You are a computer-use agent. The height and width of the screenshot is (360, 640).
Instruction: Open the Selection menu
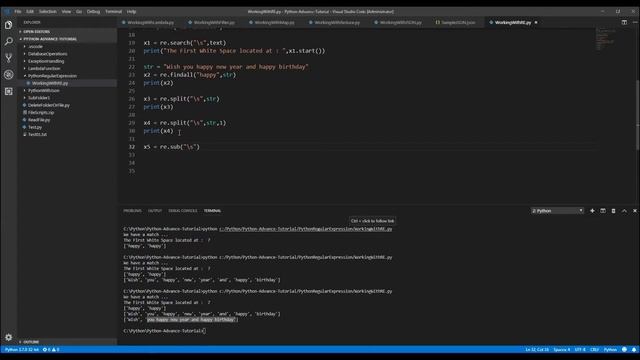pos(48,11)
